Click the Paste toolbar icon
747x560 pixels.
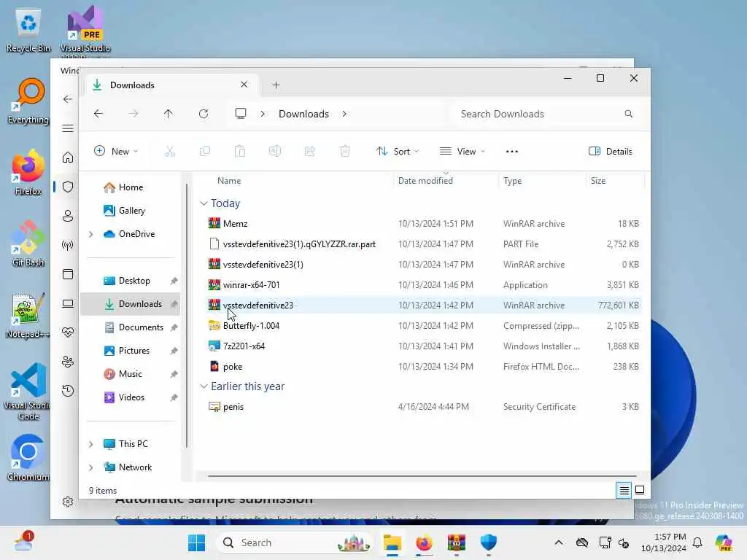coord(239,152)
